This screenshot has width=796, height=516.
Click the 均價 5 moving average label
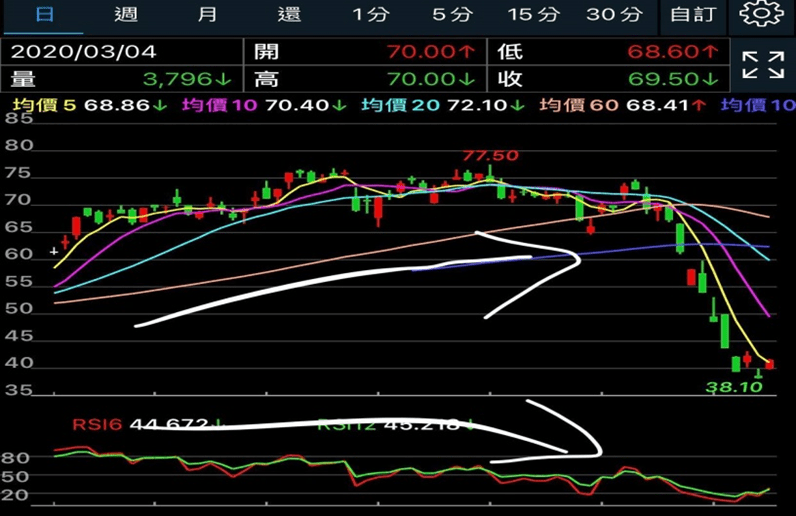tap(44, 106)
